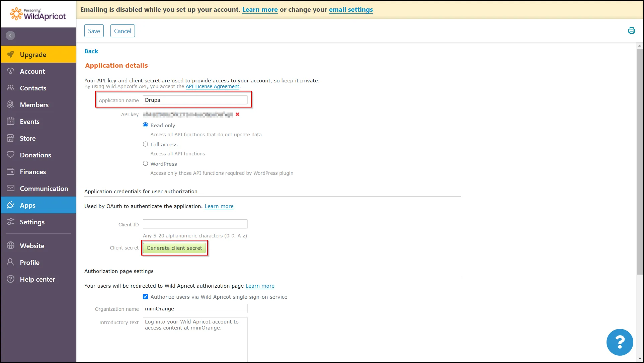Open the blue help bubble
Viewport: 644px width, 363px height.
[620, 342]
